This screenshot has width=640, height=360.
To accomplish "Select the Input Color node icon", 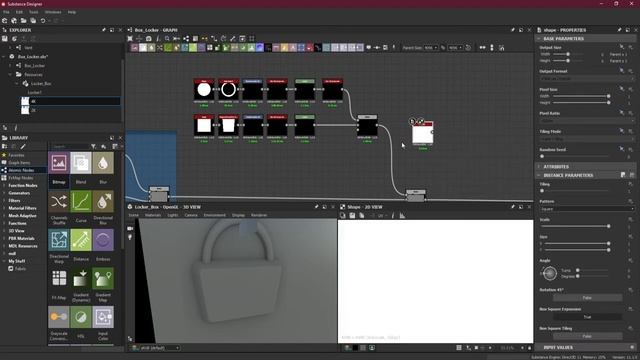I will pos(103,317).
